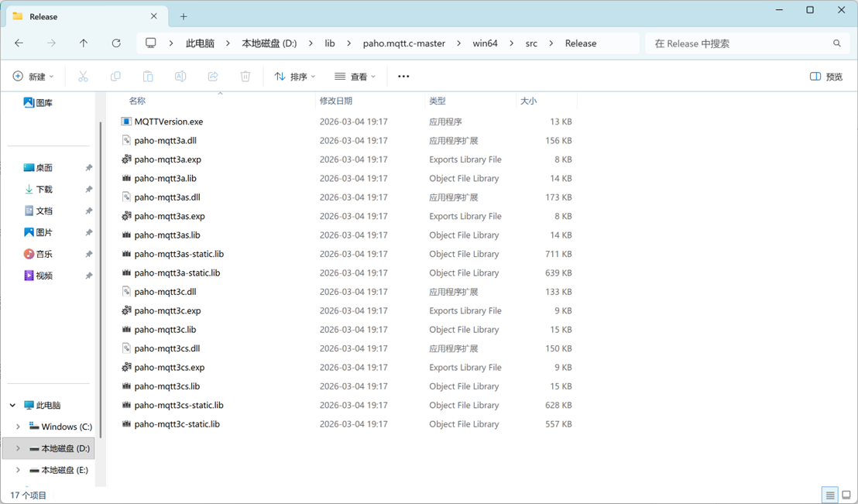The height and width of the screenshot is (504, 858).
Task: Open the 排序 sort dropdown
Action: pyautogui.click(x=295, y=77)
